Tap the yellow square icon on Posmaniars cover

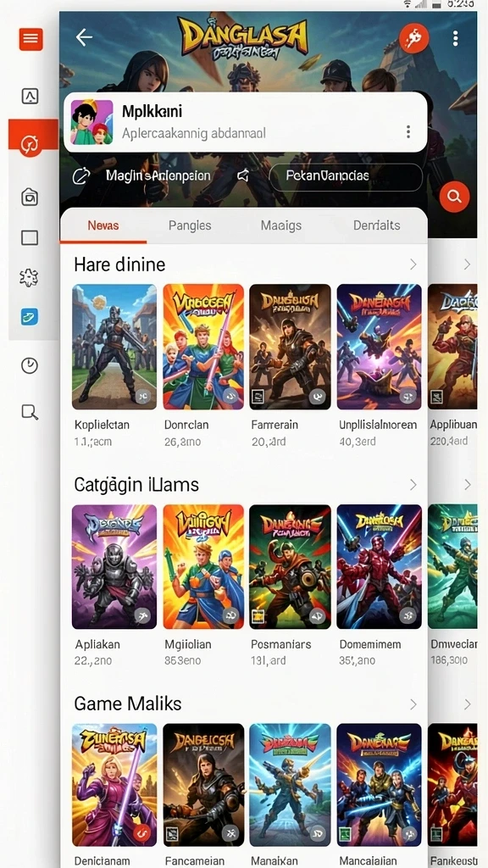click(x=258, y=616)
